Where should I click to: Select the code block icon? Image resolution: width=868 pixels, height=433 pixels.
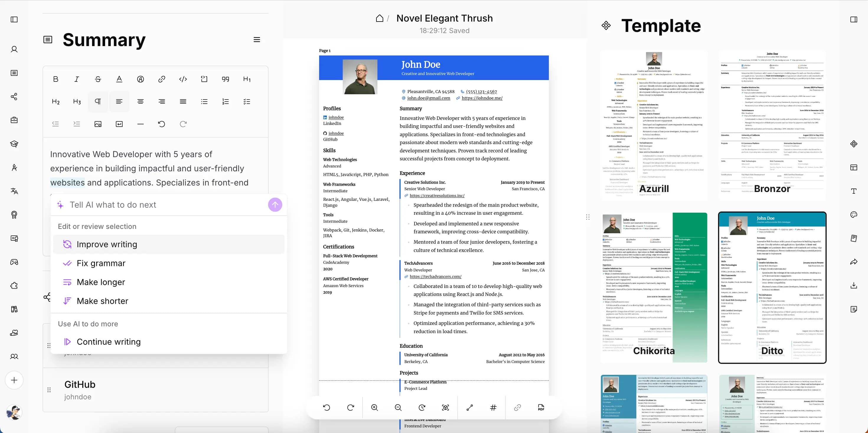(x=204, y=79)
